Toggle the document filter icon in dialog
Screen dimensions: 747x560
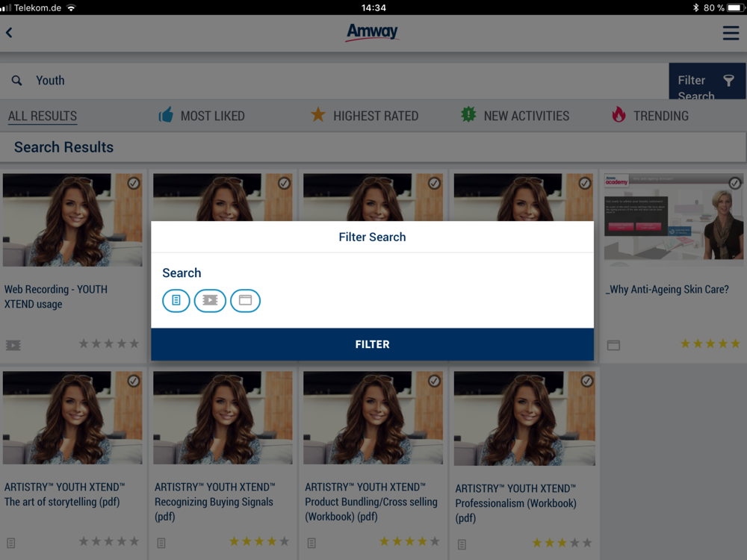(x=176, y=300)
